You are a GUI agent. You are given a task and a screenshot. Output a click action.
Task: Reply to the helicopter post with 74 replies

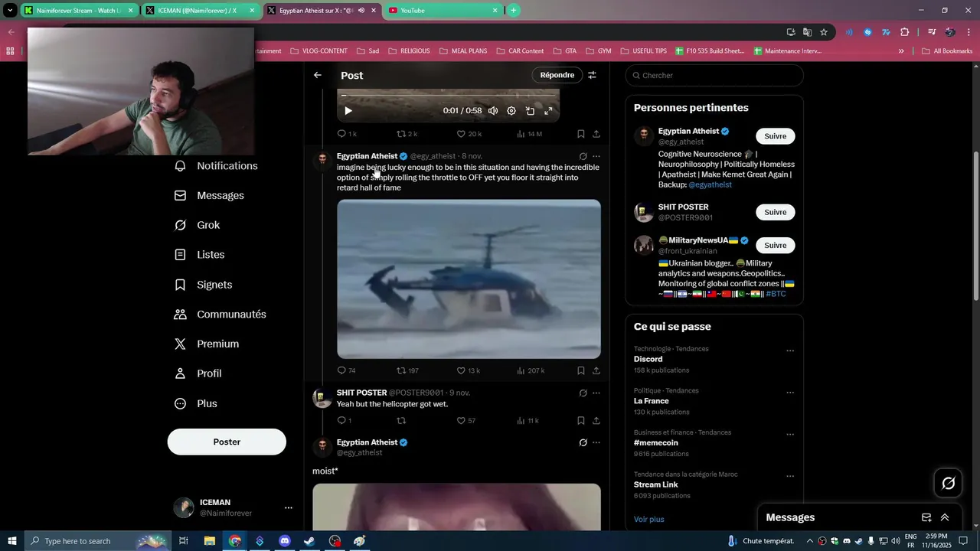pos(347,370)
